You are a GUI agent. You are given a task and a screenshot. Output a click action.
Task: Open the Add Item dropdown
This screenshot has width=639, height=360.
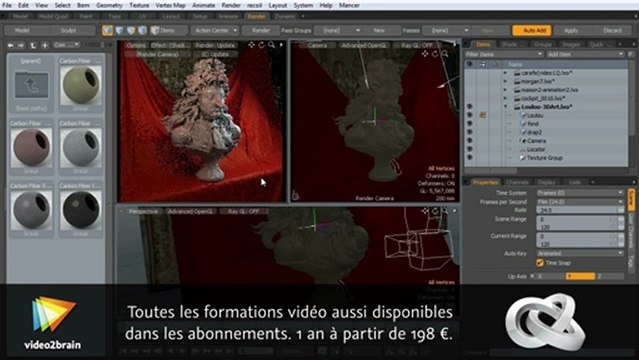pos(585,54)
